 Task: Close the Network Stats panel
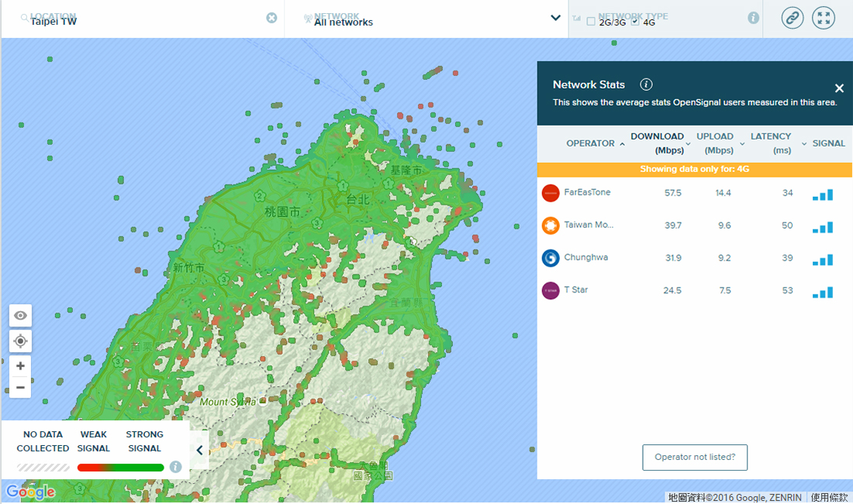tap(839, 88)
